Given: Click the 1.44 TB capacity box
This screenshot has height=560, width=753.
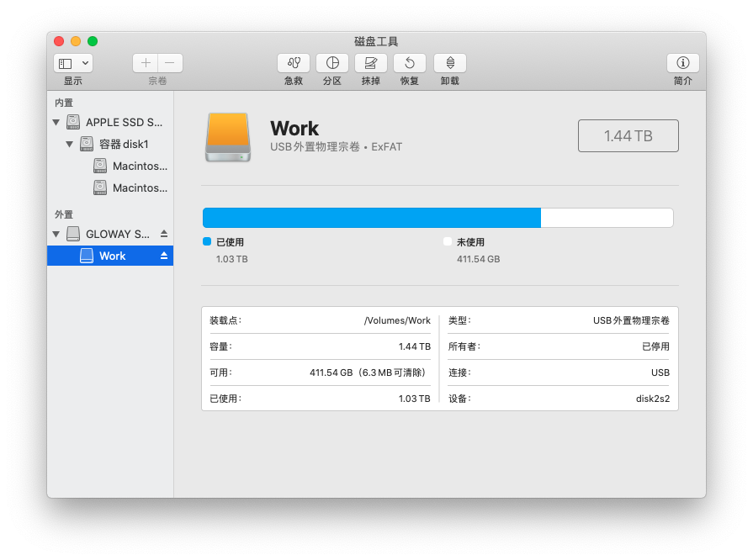Looking at the screenshot, I should coord(628,135).
